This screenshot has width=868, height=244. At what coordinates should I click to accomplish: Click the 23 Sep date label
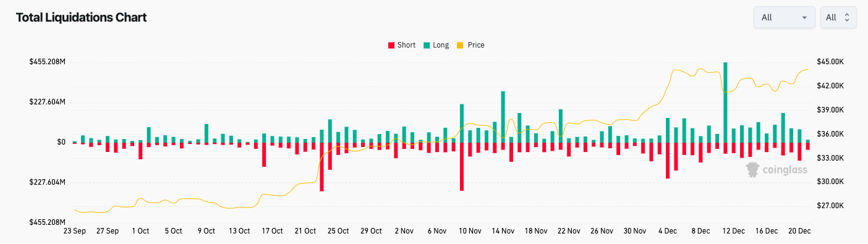[75, 231]
